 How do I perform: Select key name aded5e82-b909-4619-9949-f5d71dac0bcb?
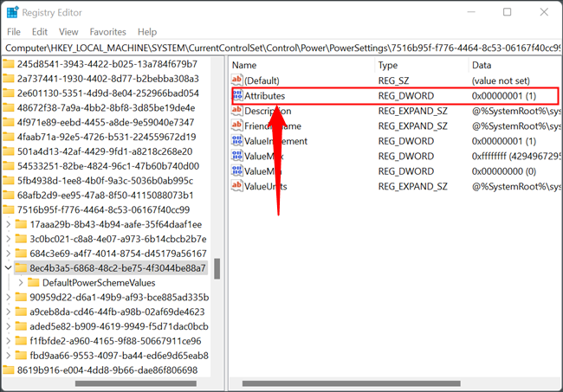click(x=119, y=326)
